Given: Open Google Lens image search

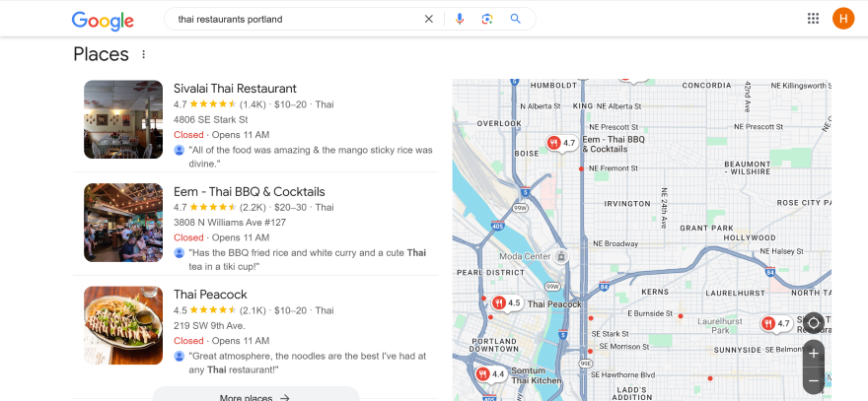Looking at the screenshot, I should pos(487,20).
